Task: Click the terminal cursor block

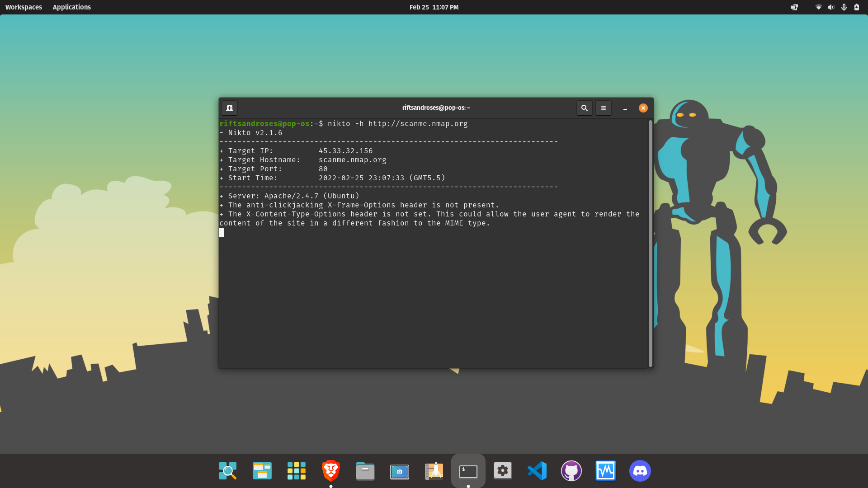Action: point(222,232)
